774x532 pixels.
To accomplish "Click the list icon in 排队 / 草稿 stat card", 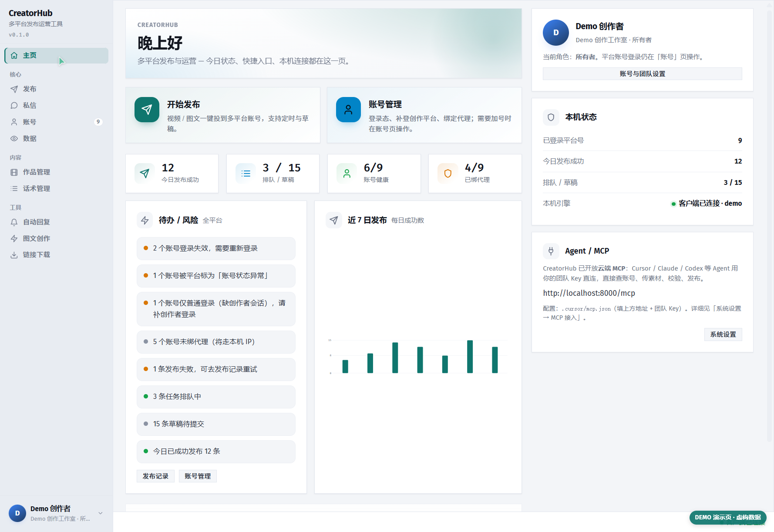I will (x=246, y=174).
